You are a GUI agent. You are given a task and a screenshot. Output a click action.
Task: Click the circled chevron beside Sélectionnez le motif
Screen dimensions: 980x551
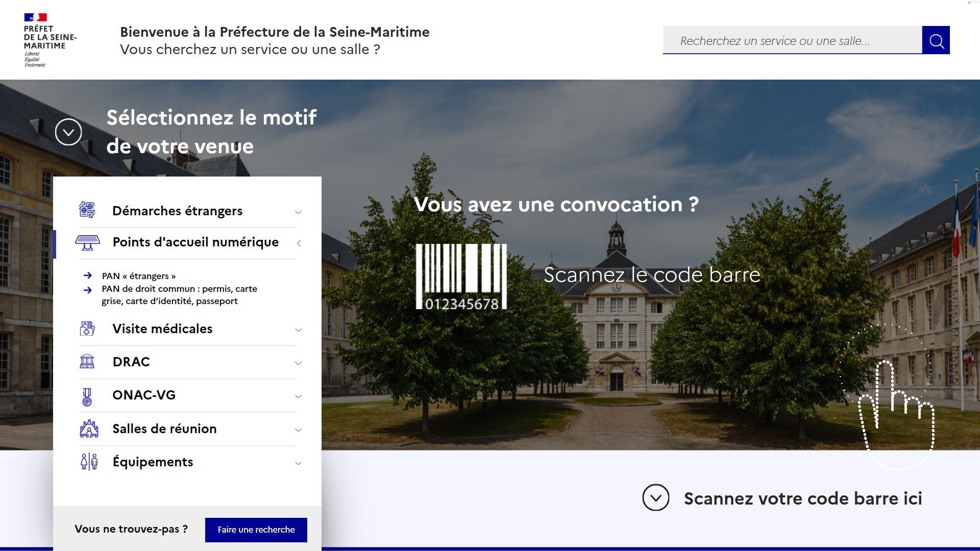pyautogui.click(x=68, y=132)
